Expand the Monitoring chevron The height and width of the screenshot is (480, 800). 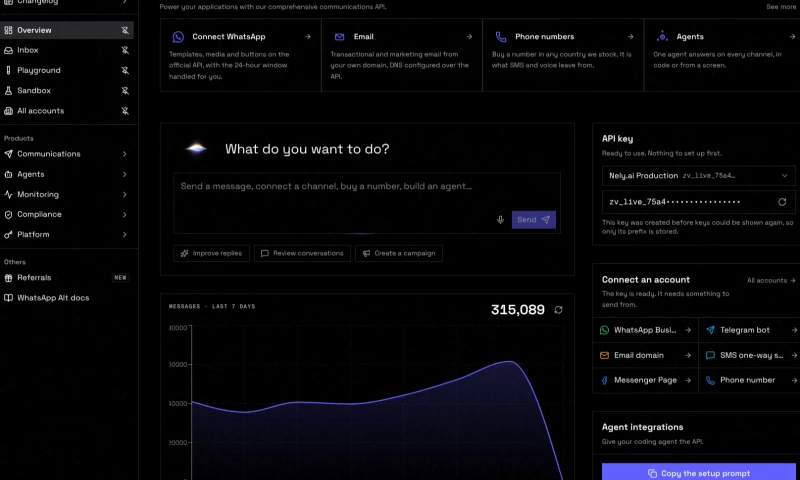(124, 194)
